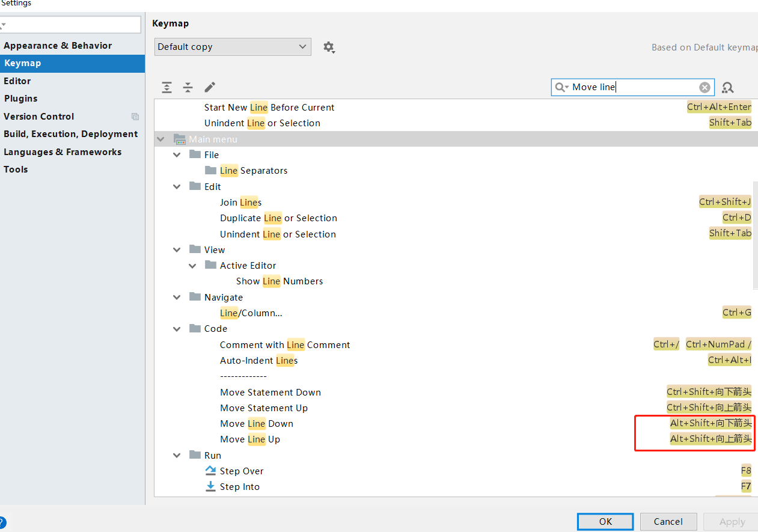Click the File folder icon
Viewport: 758px width, 532px height.
pyautogui.click(x=195, y=154)
